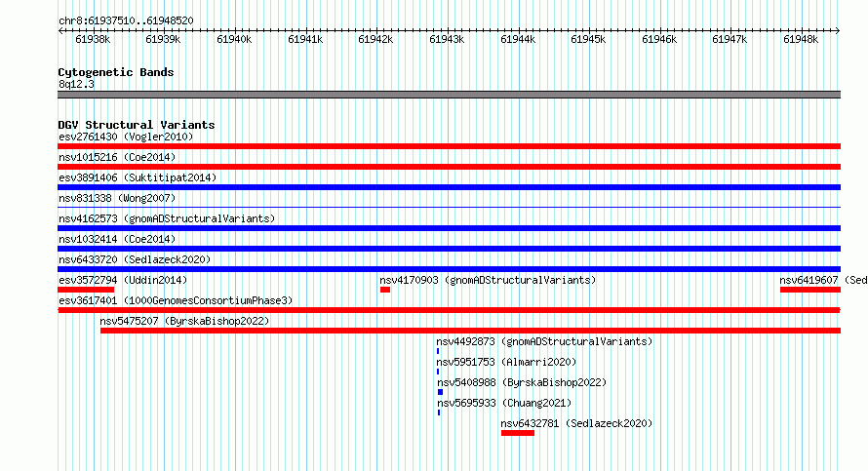The width and height of the screenshot is (868, 471).
Task: Click the red bar under esv3617401
Action: pyautogui.click(x=449, y=310)
